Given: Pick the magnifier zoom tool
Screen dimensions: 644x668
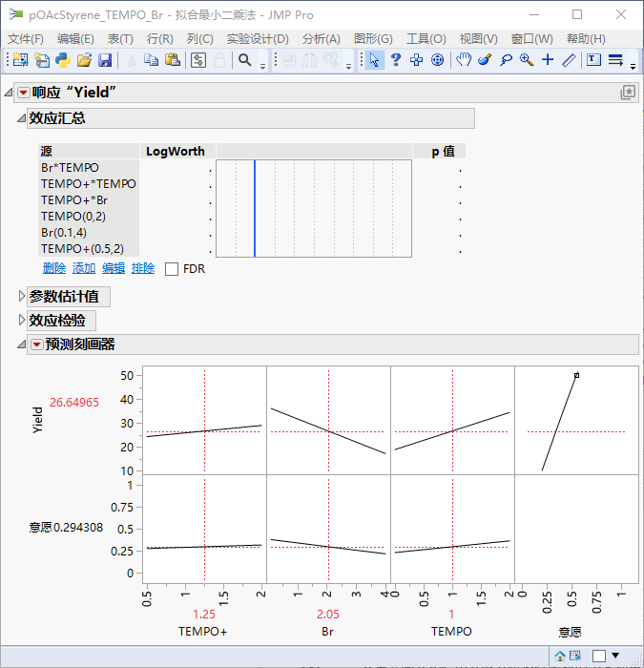Looking at the screenshot, I should (x=527, y=60).
